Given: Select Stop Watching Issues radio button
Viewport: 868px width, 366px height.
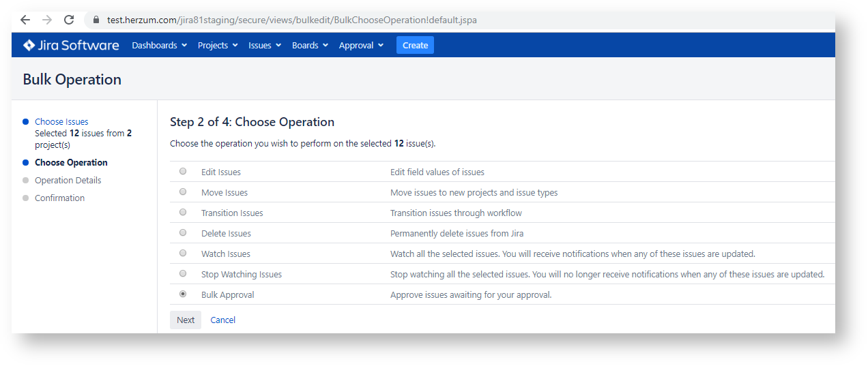Looking at the screenshot, I should click(x=183, y=274).
